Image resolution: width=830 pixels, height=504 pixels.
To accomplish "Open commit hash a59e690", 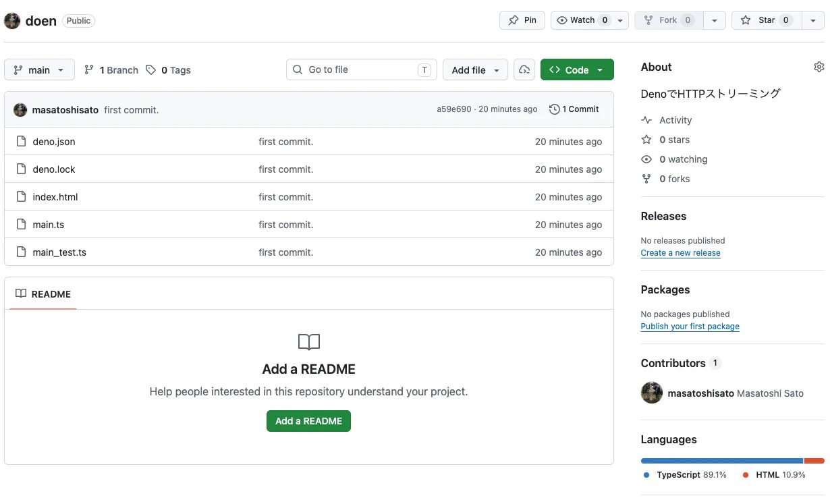I will tap(454, 109).
